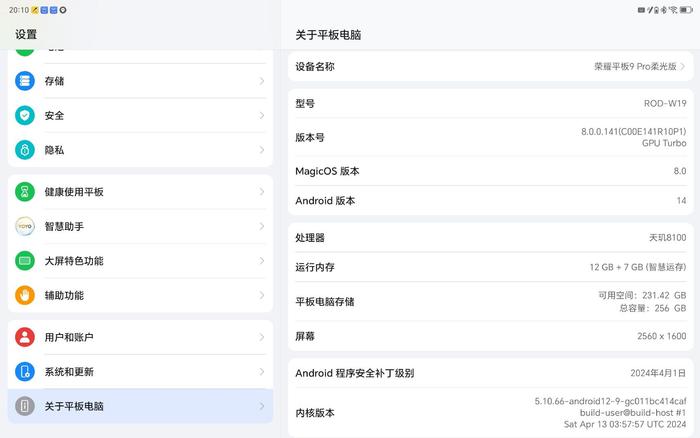Tap the battery icon in status bar
This screenshot has width=700, height=438.
[686, 10]
